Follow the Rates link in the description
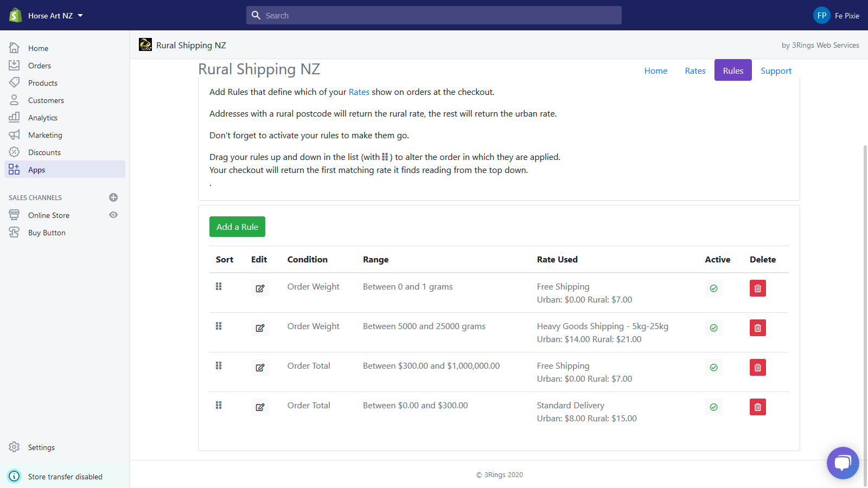 [x=359, y=92]
